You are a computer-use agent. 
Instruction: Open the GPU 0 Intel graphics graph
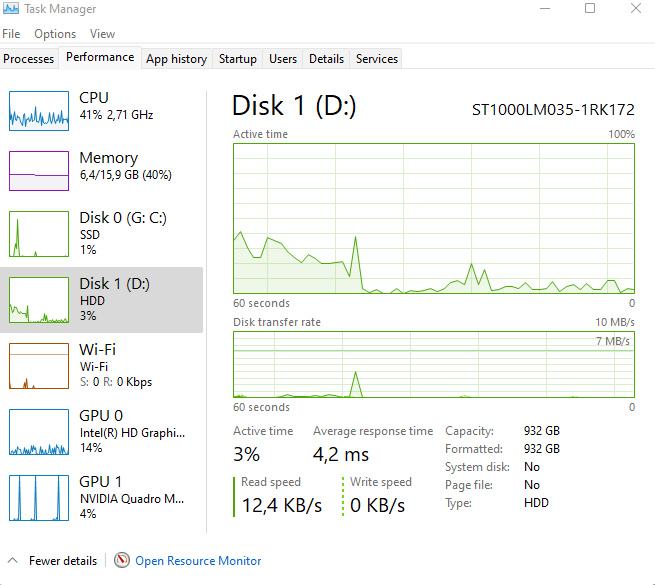click(39, 431)
